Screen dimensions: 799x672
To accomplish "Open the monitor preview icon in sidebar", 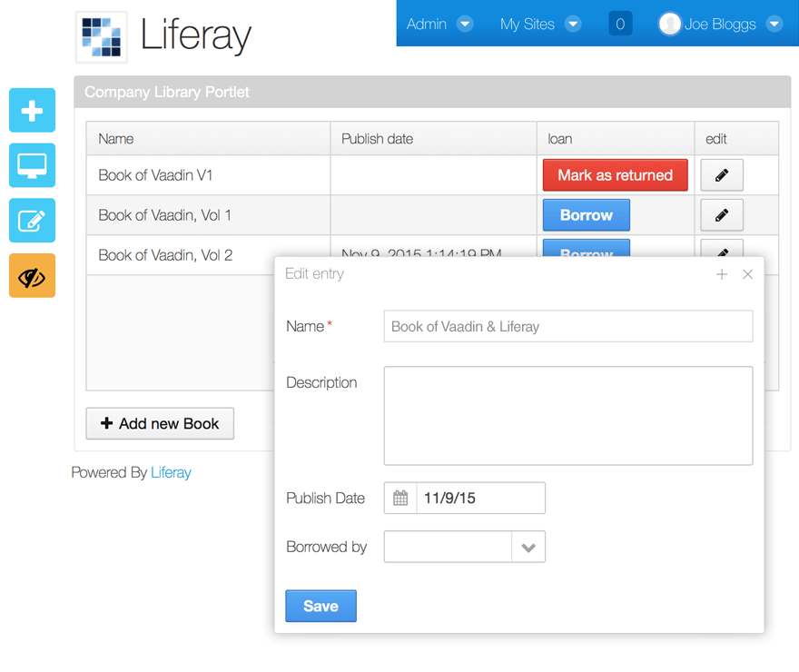I will 32,166.
